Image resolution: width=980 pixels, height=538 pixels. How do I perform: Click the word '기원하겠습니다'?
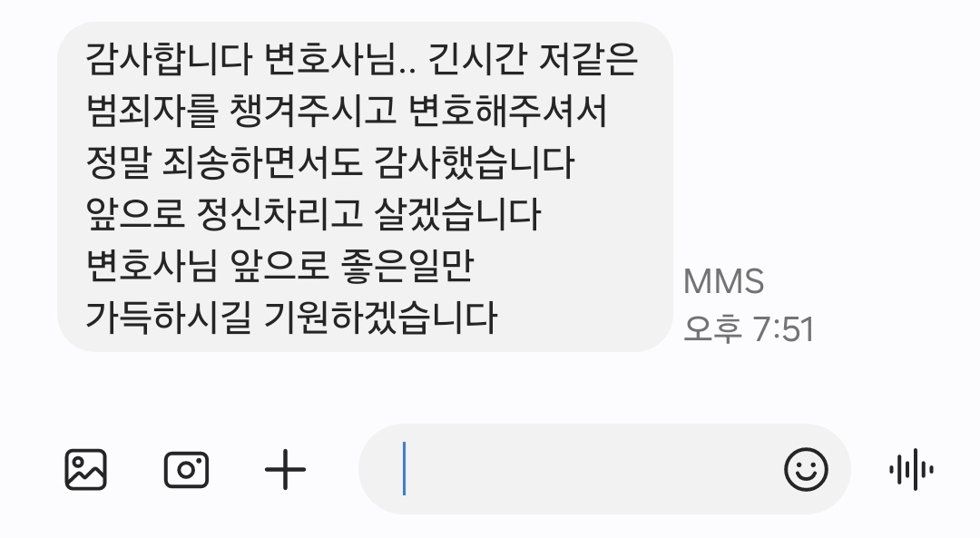pyautogui.click(x=380, y=317)
